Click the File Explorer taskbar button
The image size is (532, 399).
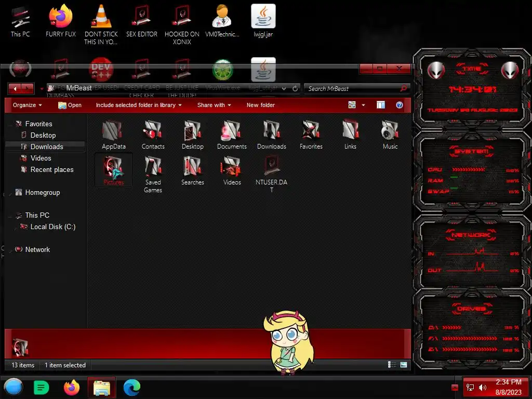[x=102, y=387]
